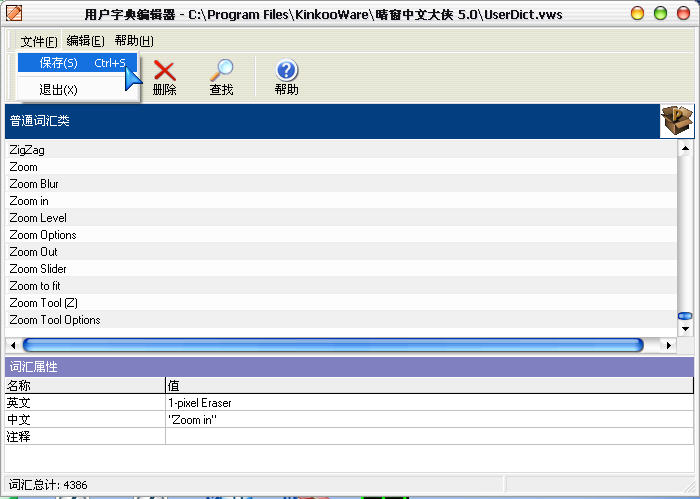
Task: Click the blue question mark help icon
Action: click(x=286, y=71)
